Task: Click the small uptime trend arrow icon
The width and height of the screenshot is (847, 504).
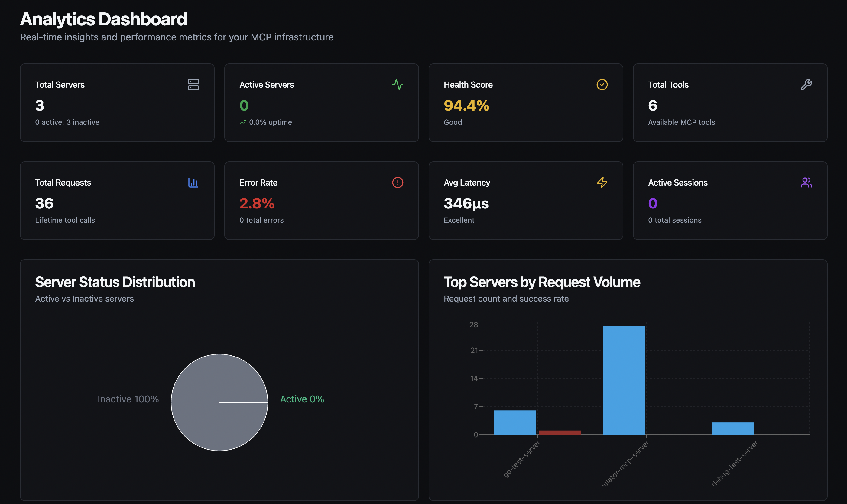Action: [x=243, y=122]
